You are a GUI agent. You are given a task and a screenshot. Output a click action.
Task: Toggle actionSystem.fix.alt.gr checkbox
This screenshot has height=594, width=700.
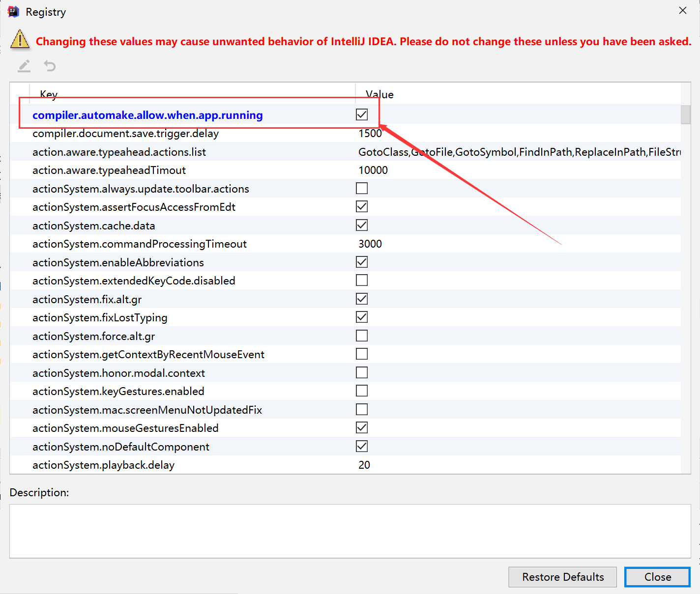coord(362,299)
